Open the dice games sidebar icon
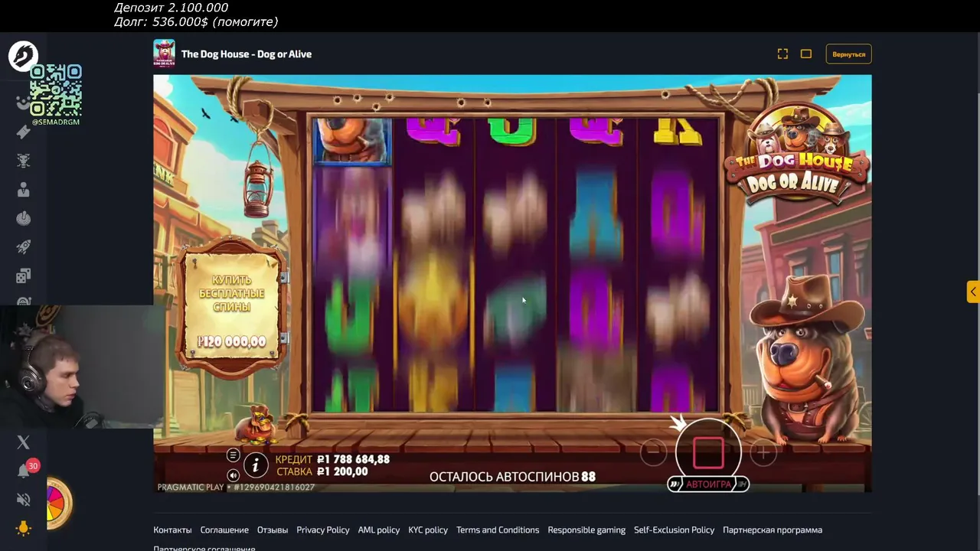 pos(23,276)
